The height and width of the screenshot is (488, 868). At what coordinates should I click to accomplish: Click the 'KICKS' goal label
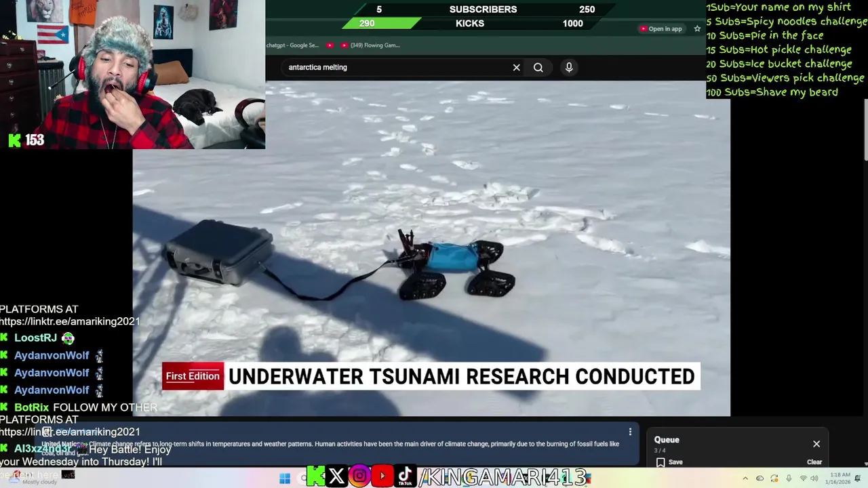tap(470, 23)
